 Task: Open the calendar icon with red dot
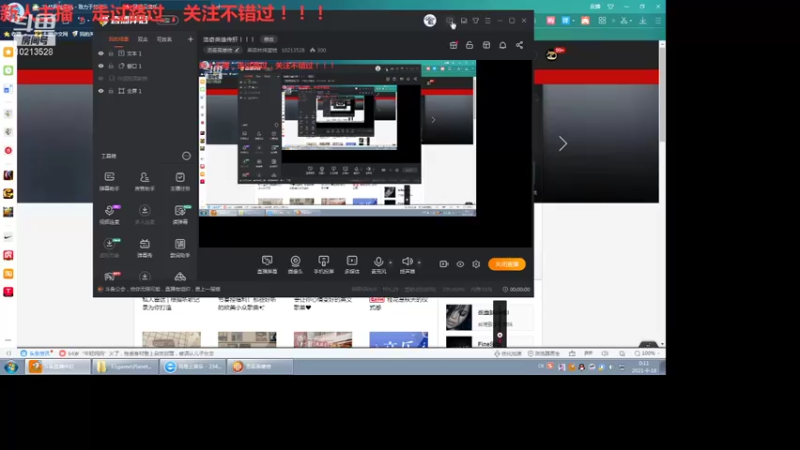[x=453, y=45]
